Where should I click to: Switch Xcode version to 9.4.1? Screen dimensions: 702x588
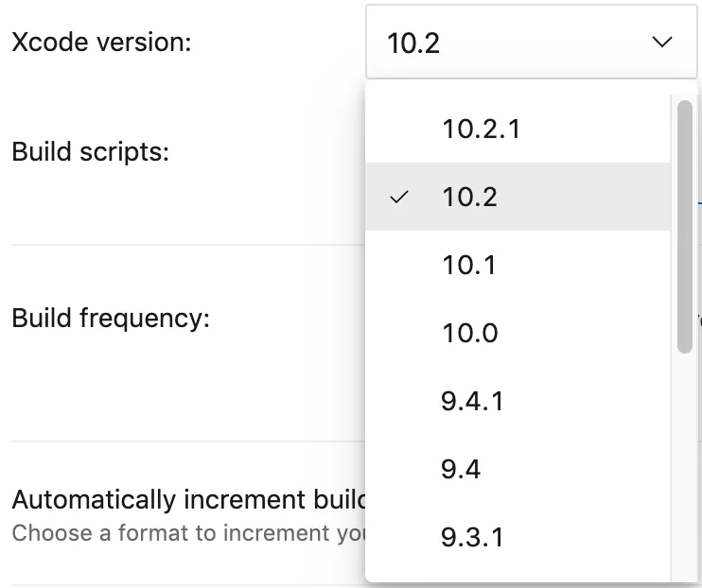point(472,401)
